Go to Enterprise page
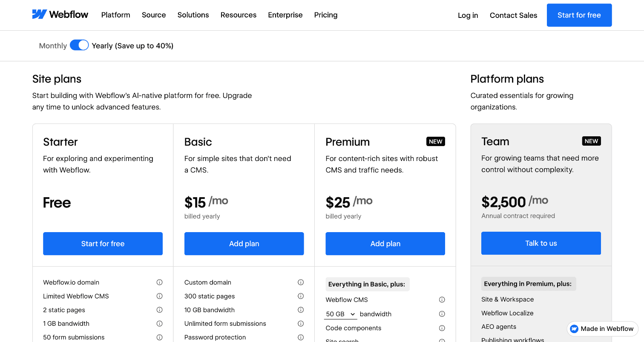Screen dimensions: 644x342 coord(285,15)
